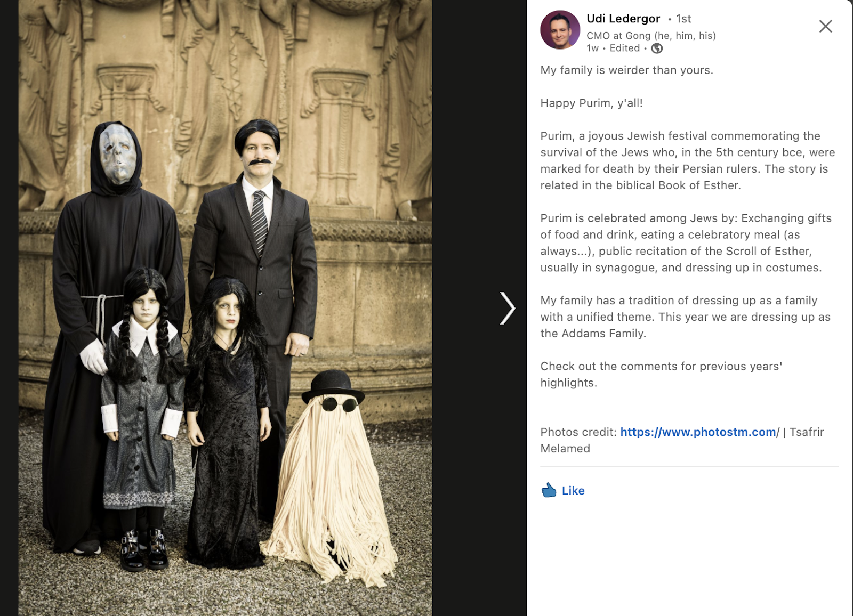Image resolution: width=853 pixels, height=616 pixels.
Task: Click the "1w • Edited" timestamp
Action: click(x=613, y=48)
